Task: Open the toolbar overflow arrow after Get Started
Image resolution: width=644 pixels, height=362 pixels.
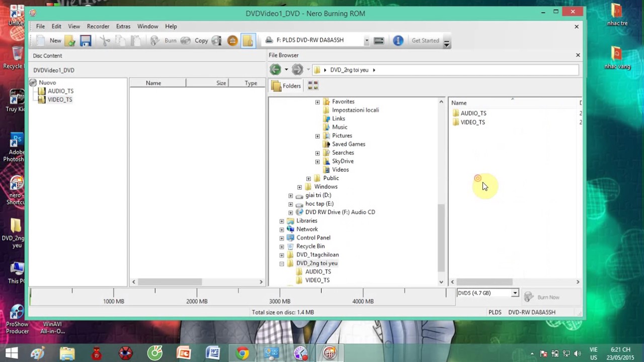Action: tap(446, 43)
